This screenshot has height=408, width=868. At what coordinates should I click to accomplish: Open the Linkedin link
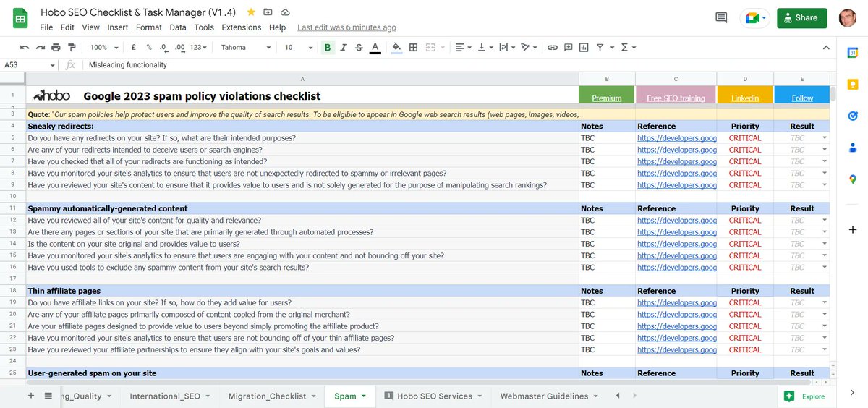(745, 98)
